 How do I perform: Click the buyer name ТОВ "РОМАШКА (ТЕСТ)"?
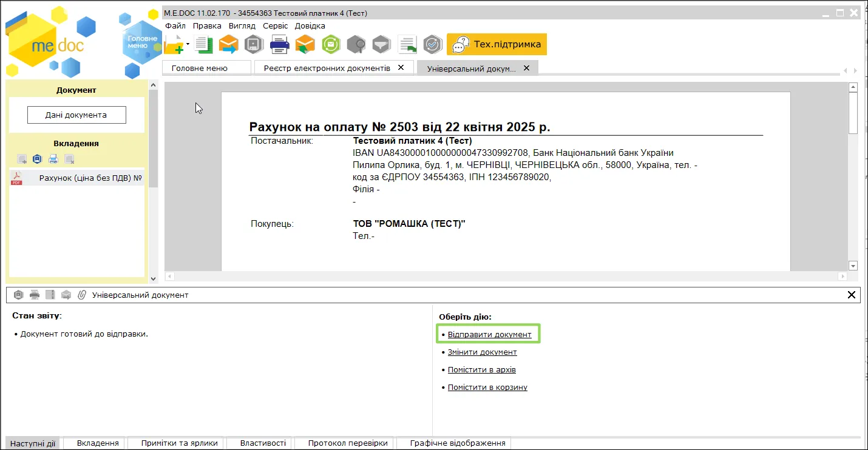409,224
